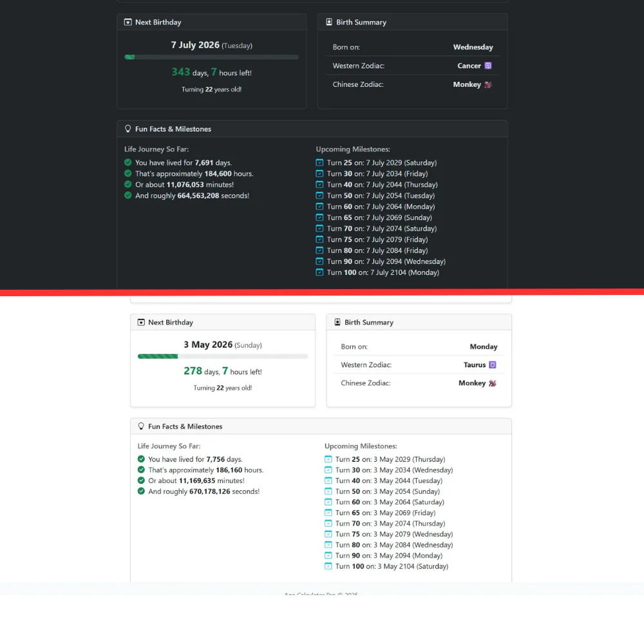Click 'Turning 22 years old!' in light panel
The width and height of the screenshot is (644, 644).
[223, 388]
